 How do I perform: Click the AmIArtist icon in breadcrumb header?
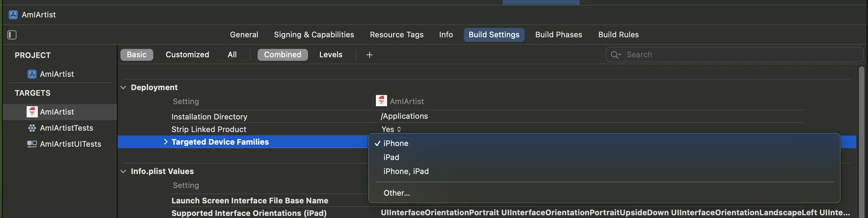[13, 15]
